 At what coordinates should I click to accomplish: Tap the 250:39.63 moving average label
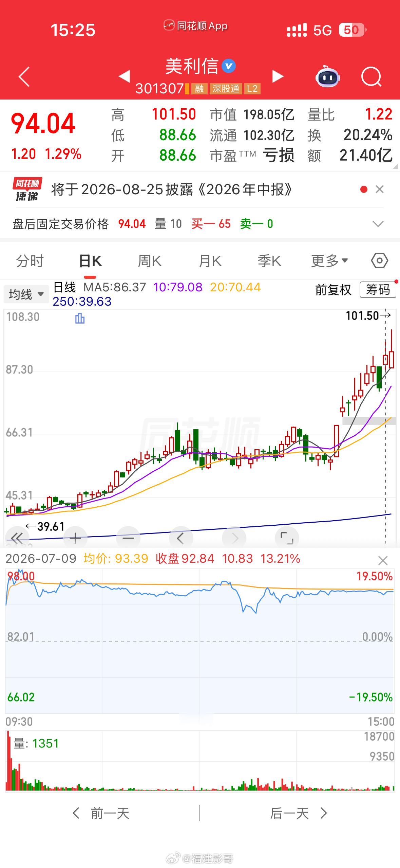coord(82,302)
